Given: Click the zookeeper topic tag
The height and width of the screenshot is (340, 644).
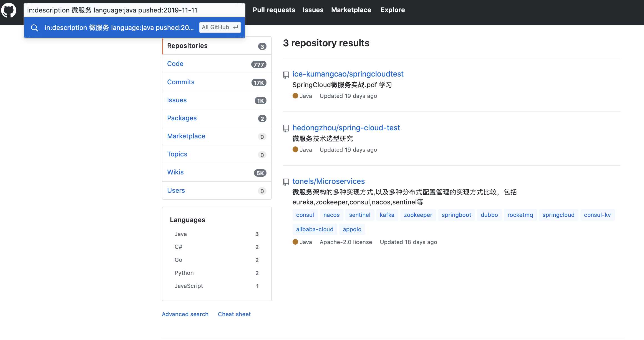Looking at the screenshot, I should pyautogui.click(x=418, y=215).
